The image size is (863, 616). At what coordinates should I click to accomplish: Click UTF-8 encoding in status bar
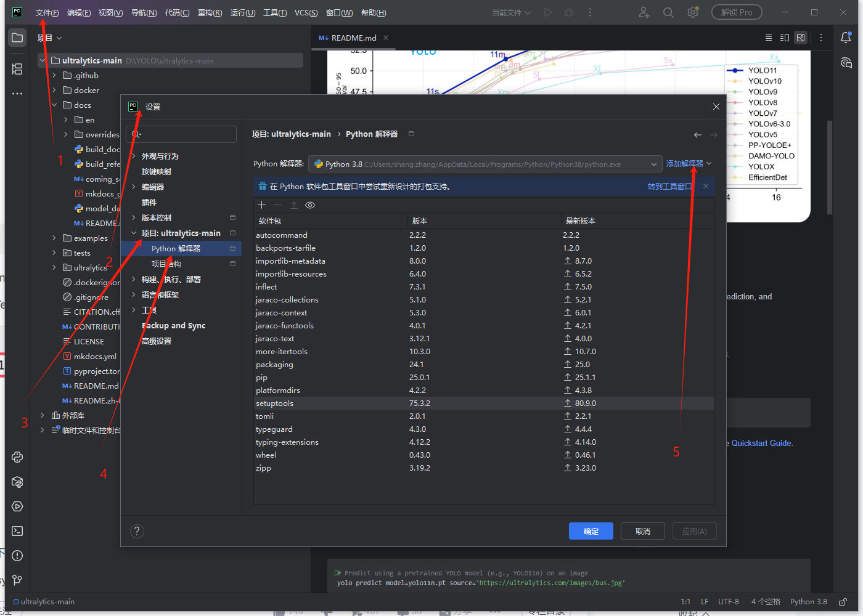click(x=729, y=602)
